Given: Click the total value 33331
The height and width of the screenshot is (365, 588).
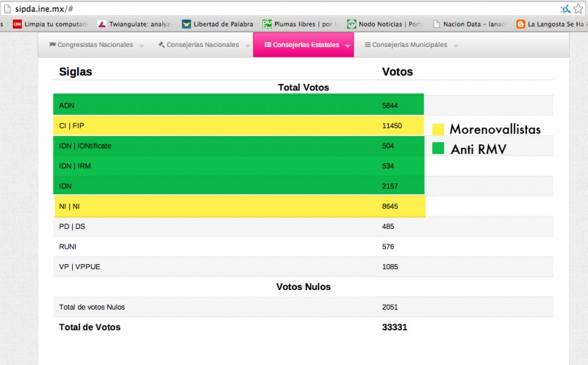Looking at the screenshot, I should coord(395,327).
